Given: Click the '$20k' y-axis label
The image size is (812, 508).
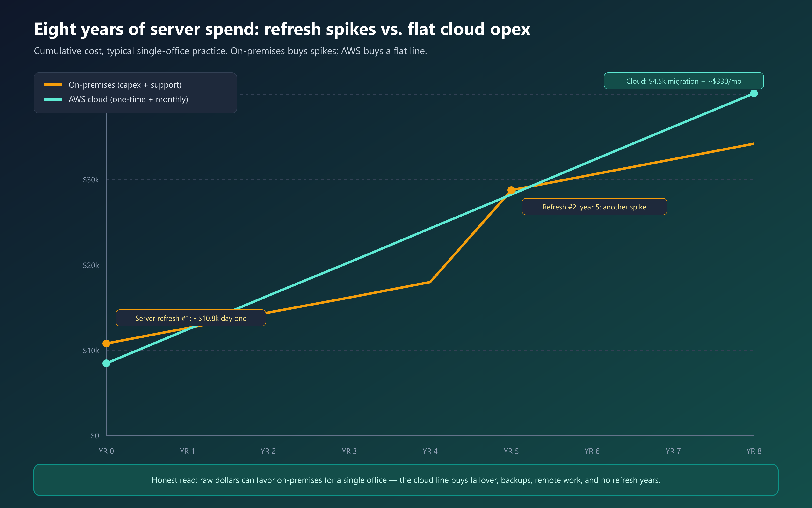Looking at the screenshot, I should pyautogui.click(x=91, y=265).
